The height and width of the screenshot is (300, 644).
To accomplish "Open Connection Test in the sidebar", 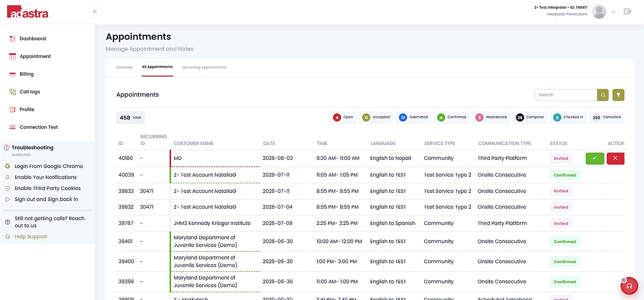I will (x=38, y=127).
